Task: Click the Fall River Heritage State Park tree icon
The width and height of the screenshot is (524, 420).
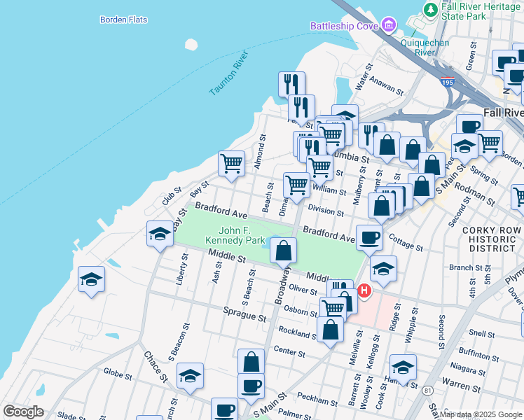Action: point(431,9)
